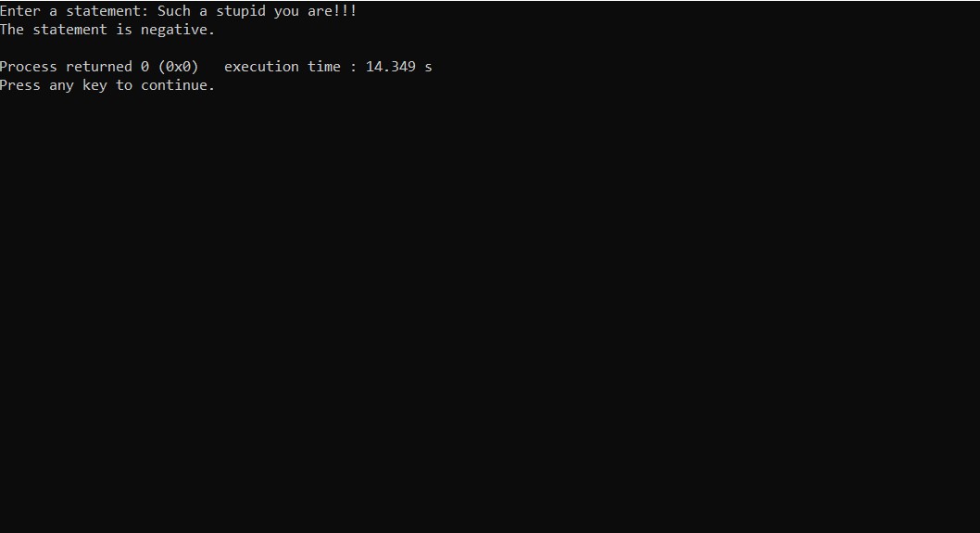This screenshot has height=533, width=980.
Task: Click the word 'key' on last line
Action: click(x=95, y=86)
